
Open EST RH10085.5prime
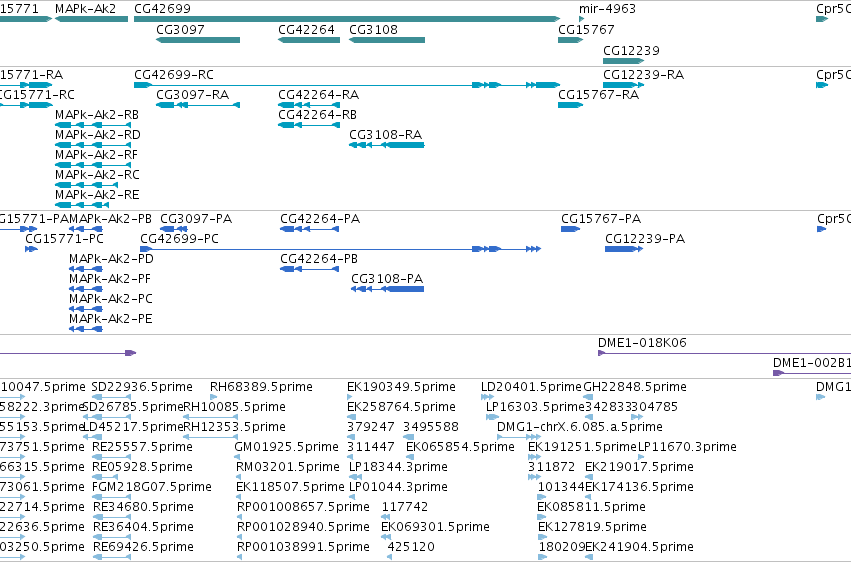[209, 417]
